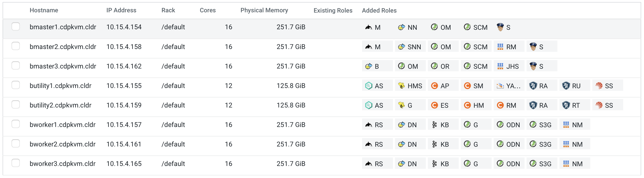644x178 pixels.
Task: Click the SS role icon on butility1
Action: [x=599, y=86]
